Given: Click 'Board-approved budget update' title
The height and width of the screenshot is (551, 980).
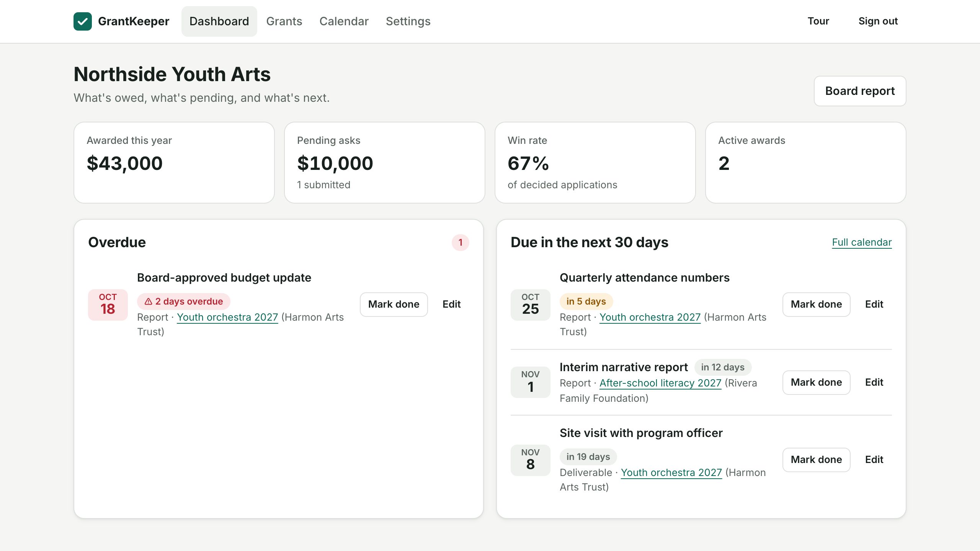Looking at the screenshot, I should (x=224, y=278).
